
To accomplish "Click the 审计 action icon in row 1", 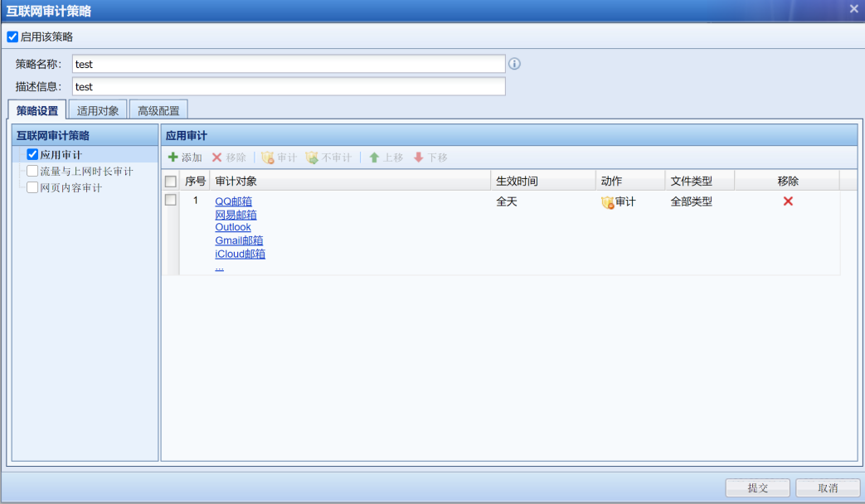I will pos(607,202).
